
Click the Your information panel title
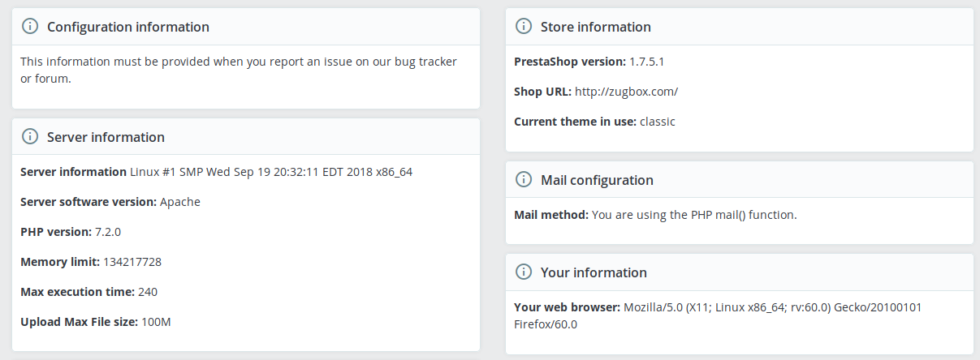(x=594, y=272)
